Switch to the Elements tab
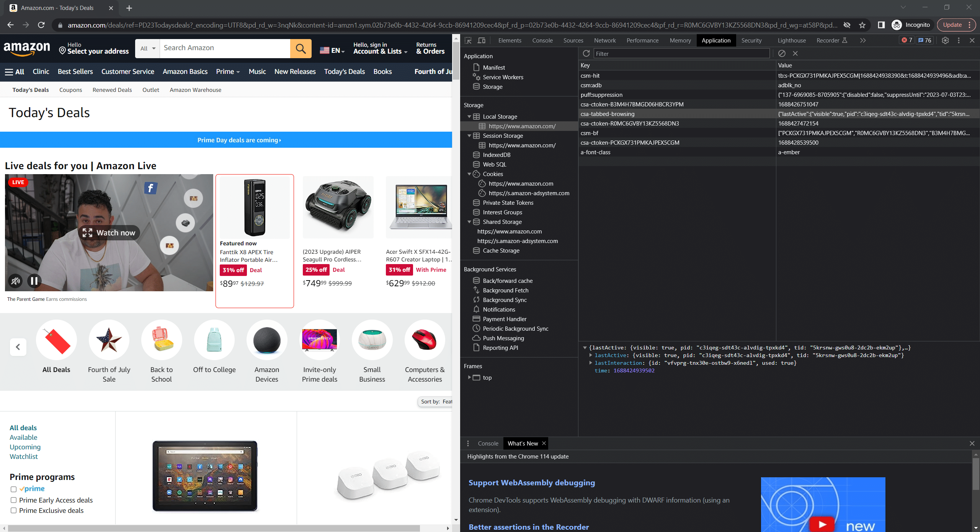 point(510,41)
